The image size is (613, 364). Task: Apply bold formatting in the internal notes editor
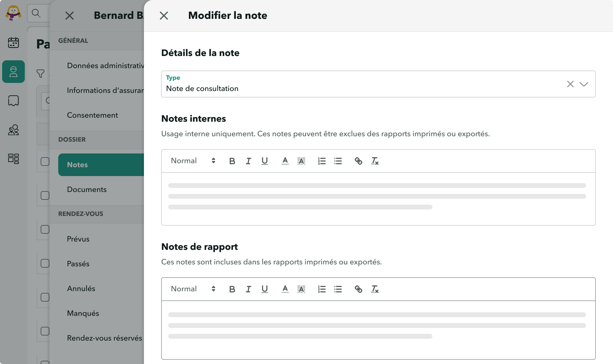(232, 161)
